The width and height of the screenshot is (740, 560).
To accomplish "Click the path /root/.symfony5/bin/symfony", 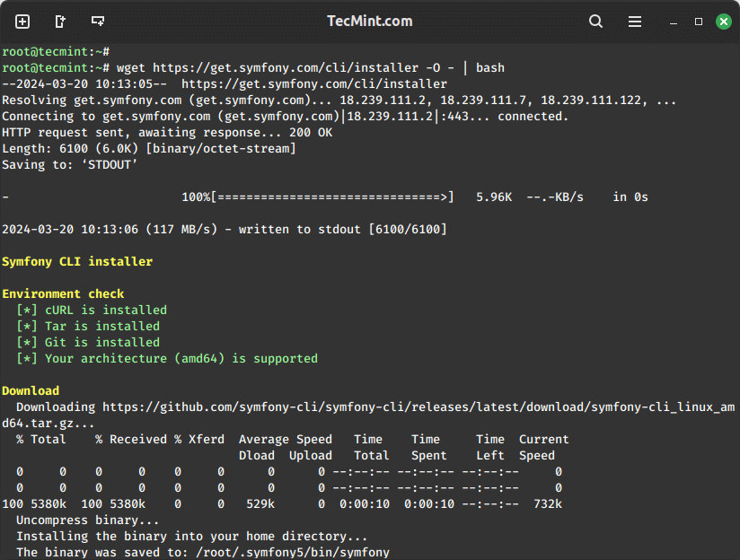I will [x=293, y=553].
